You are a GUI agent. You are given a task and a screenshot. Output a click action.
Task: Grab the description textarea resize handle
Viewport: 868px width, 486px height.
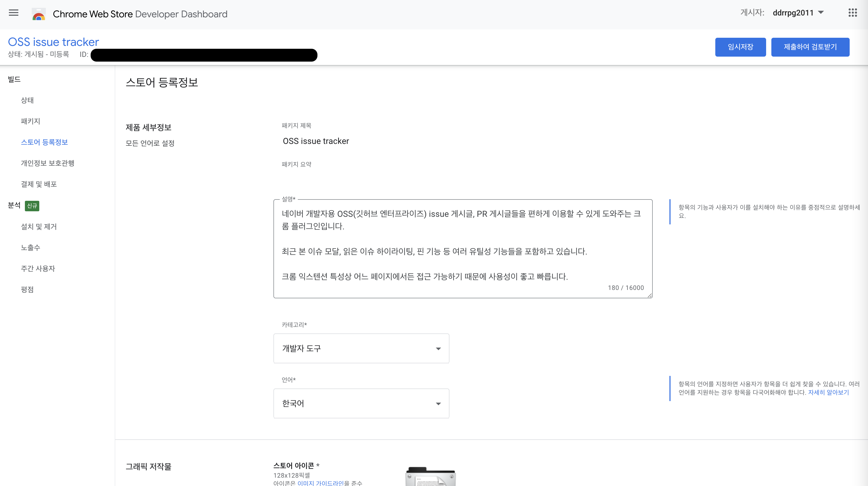[650, 295]
